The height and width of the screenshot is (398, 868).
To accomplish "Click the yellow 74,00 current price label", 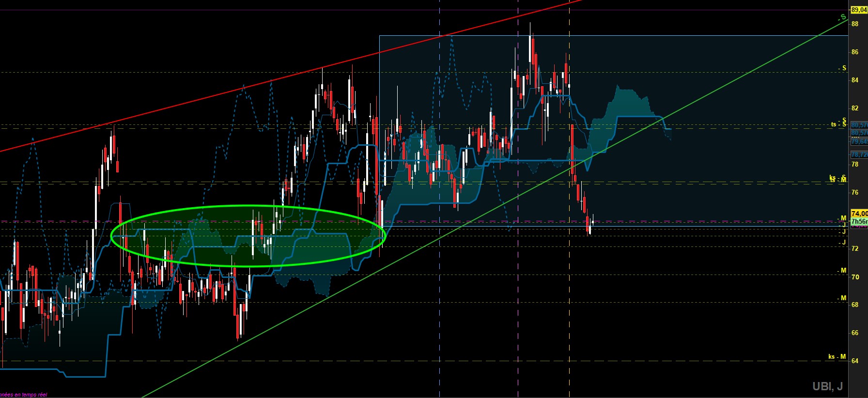I will point(859,214).
